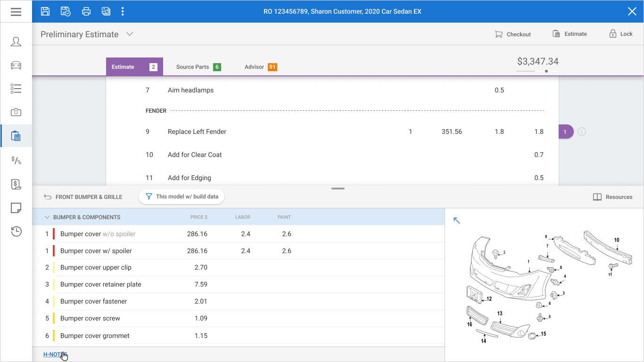644x362 pixels.
Task: Click the slider under the total price
Action: coord(537,71)
